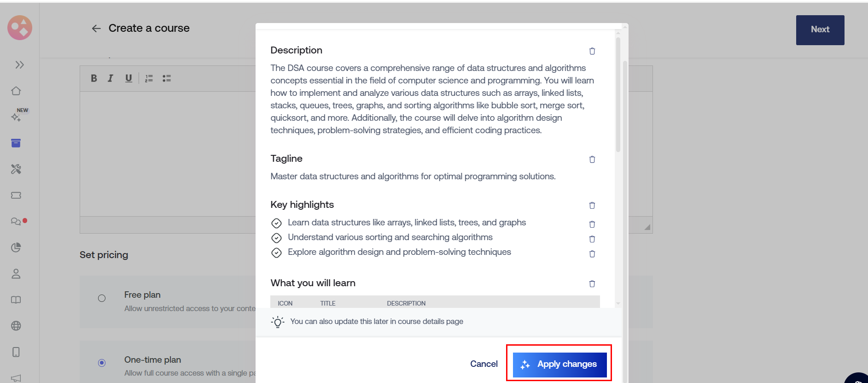The image size is (868, 383).
Task: Toggle italic text formatting
Action: point(111,78)
